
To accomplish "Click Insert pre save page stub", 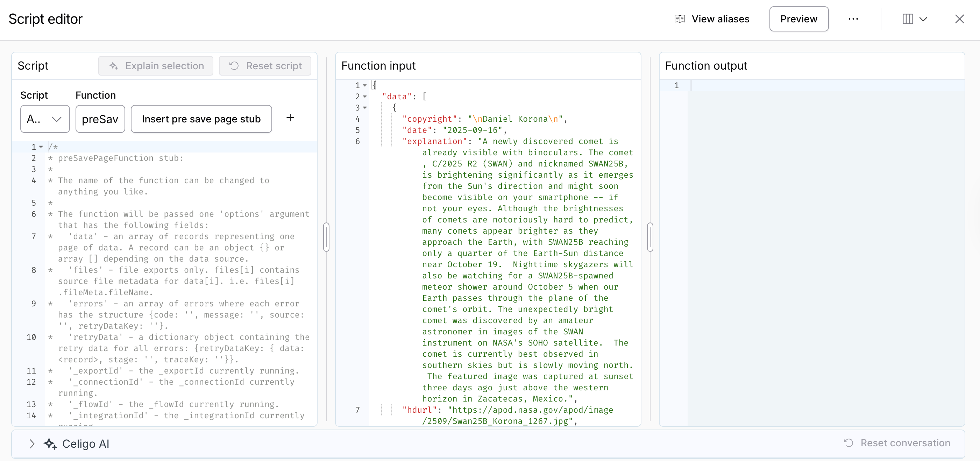I will [x=201, y=119].
